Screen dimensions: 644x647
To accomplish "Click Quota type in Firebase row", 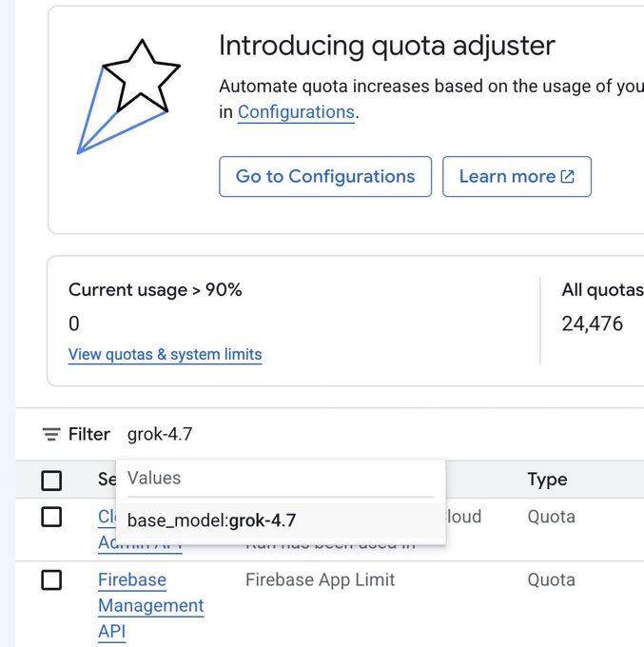I will point(551,580).
